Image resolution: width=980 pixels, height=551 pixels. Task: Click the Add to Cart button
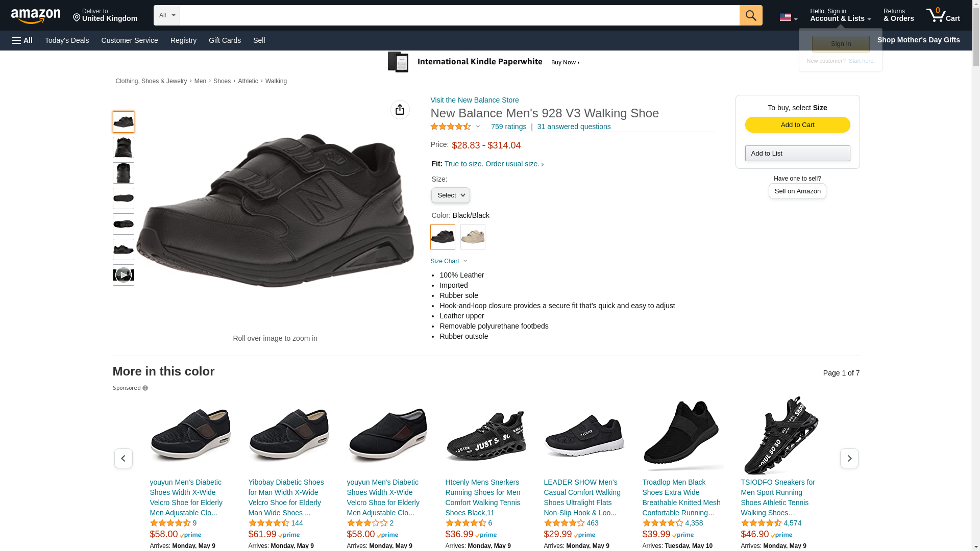[x=797, y=125]
